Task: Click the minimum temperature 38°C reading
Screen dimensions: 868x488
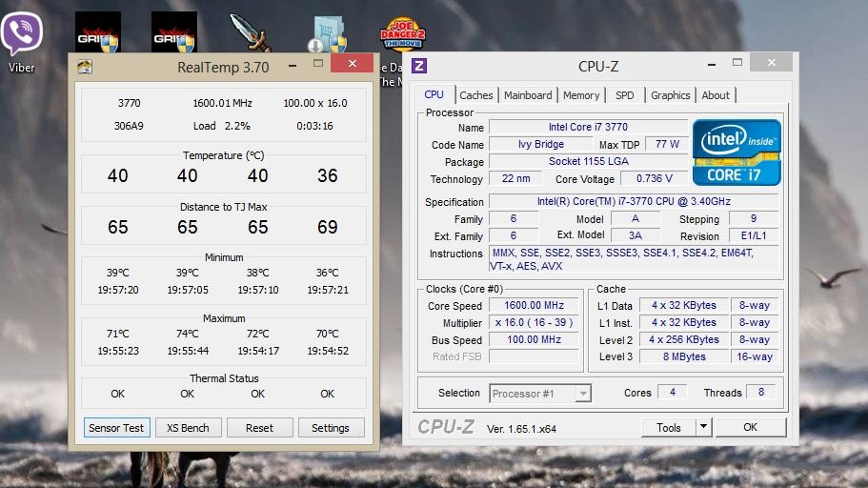Action: tap(258, 273)
